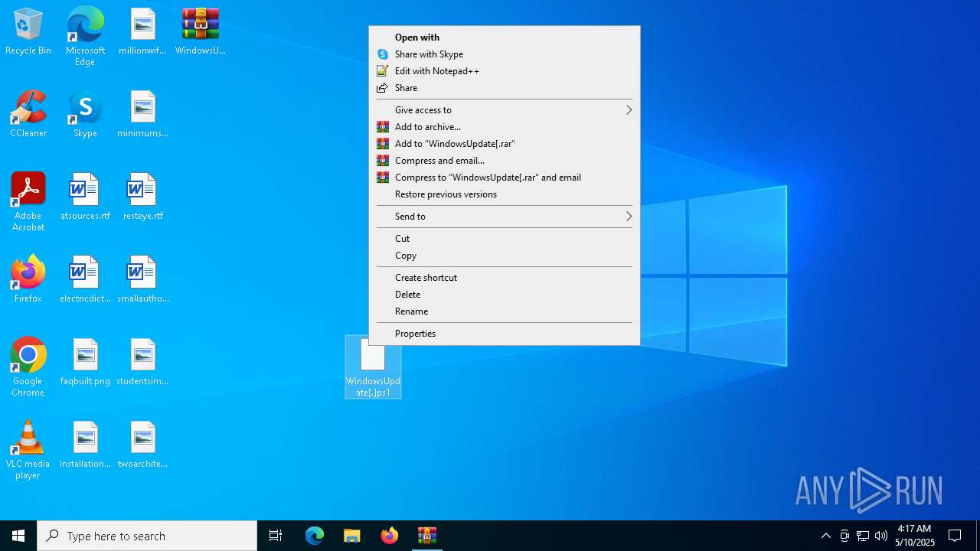Screen dimensions: 980x551
Task: Choose Edit with Notepad++
Action: (505, 71)
